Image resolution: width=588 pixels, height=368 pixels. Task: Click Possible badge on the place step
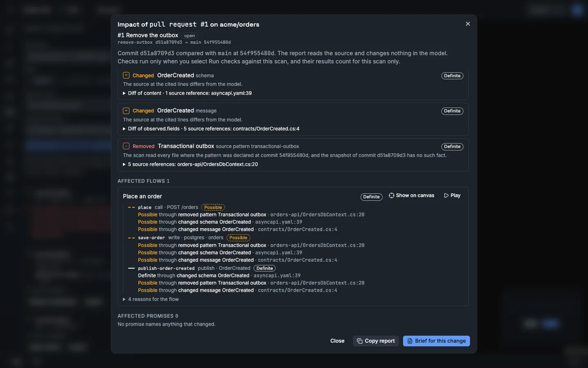(213, 207)
